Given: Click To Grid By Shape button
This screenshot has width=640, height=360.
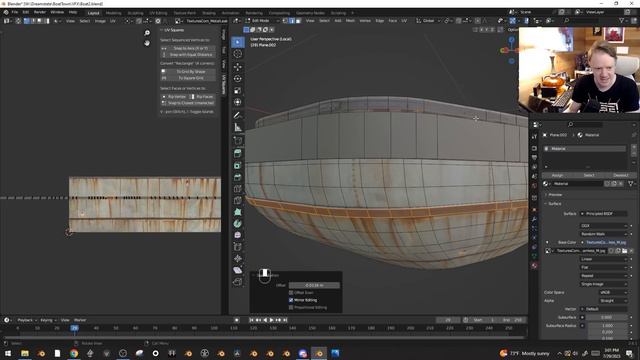Looking at the screenshot, I should pos(188,71).
